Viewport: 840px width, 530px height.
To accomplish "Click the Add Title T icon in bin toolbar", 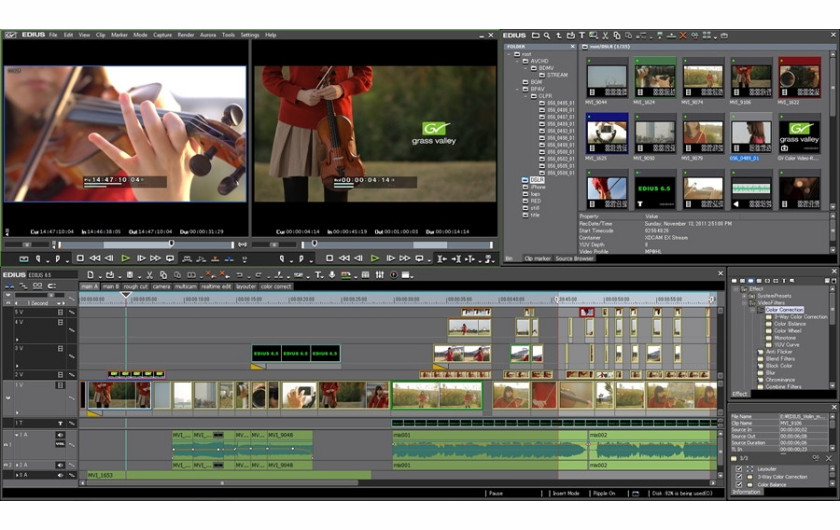I will 582,35.
